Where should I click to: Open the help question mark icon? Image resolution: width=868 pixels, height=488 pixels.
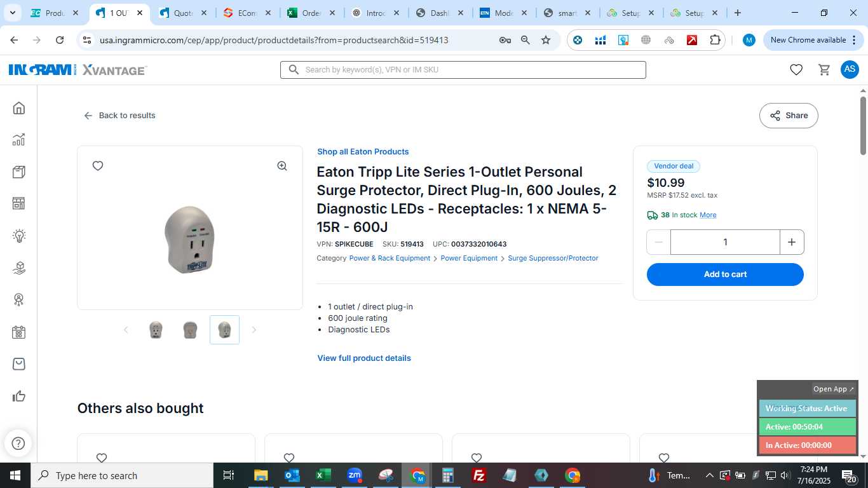(x=18, y=443)
